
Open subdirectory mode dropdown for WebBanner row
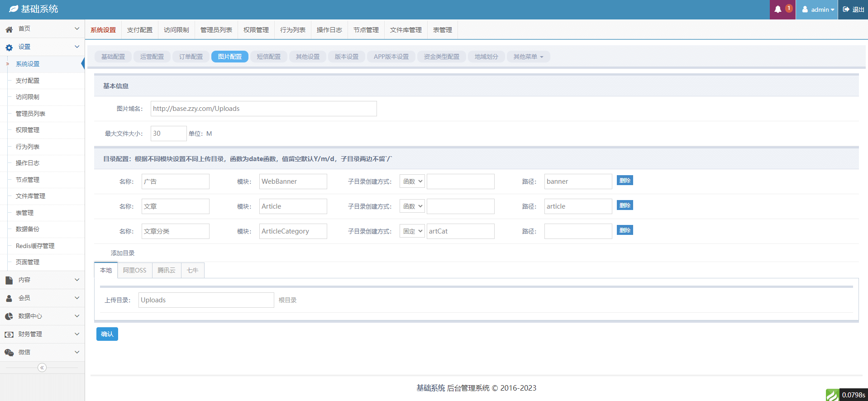point(412,181)
